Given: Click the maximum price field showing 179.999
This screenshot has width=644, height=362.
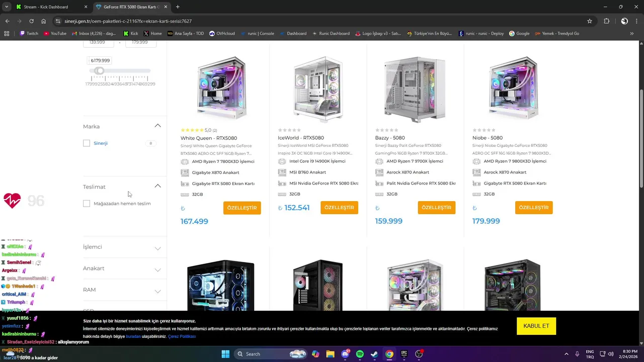Looking at the screenshot, I should [x=140, y=43].
